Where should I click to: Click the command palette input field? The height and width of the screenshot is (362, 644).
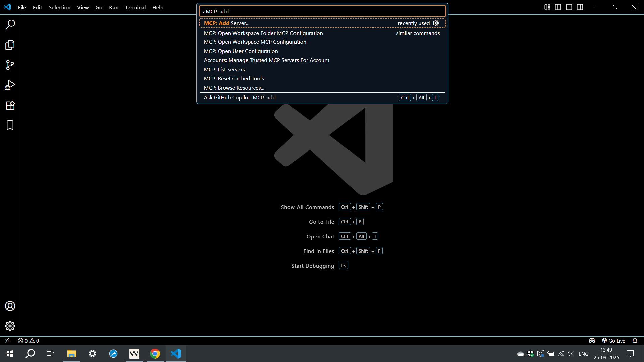(322, 11)
